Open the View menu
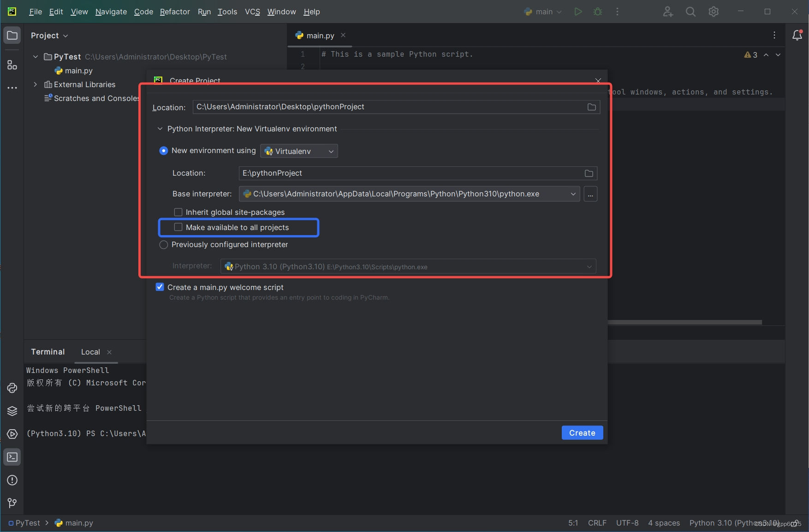 coord(79,12)
